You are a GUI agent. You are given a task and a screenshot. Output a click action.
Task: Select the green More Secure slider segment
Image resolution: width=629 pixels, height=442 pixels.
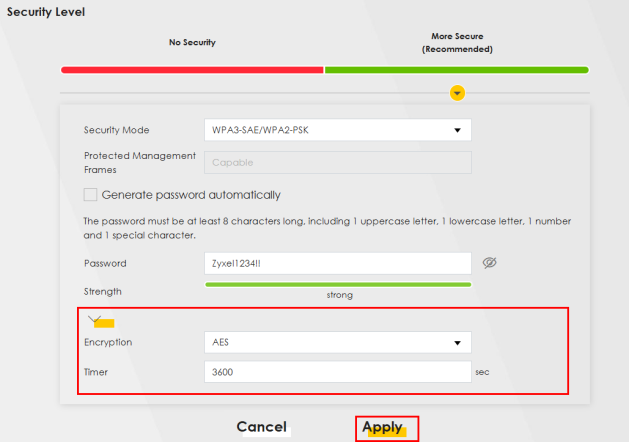pyautogui.click(x=456, y=70)
